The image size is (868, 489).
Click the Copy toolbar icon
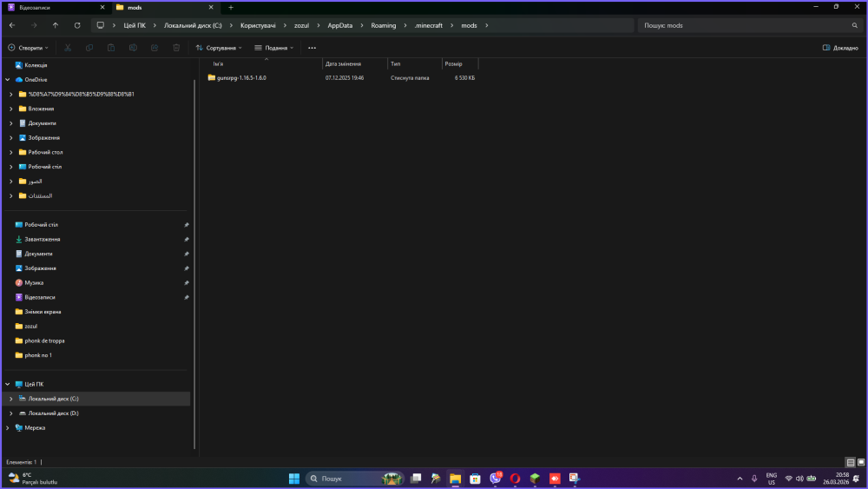point(89,48)
